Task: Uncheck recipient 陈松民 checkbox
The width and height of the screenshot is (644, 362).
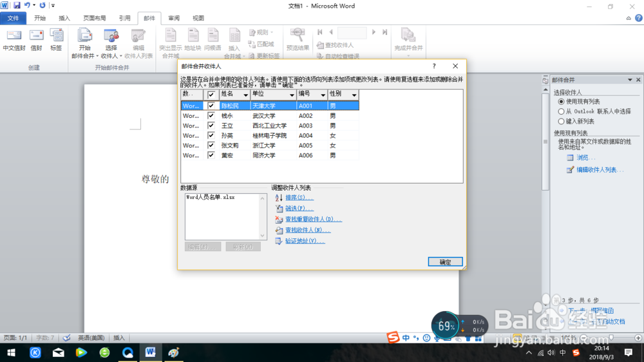Action: (x=211, y=106)
